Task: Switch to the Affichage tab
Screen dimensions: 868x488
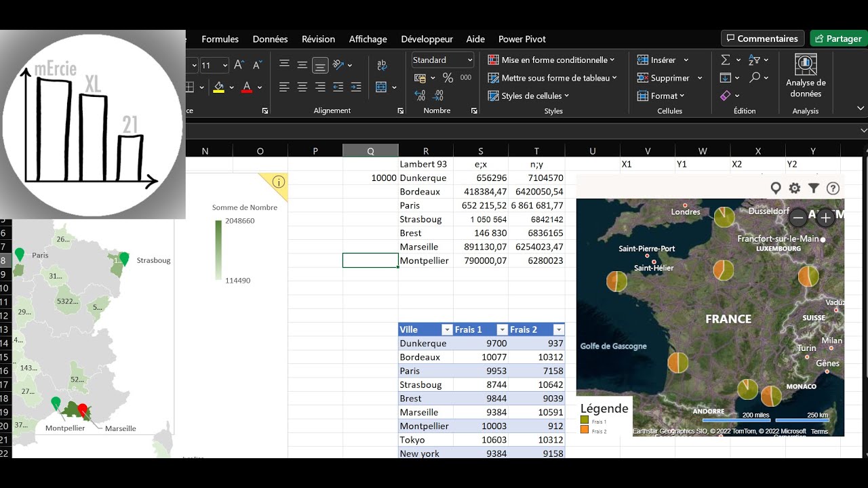Action: click(x=368, y=39)
